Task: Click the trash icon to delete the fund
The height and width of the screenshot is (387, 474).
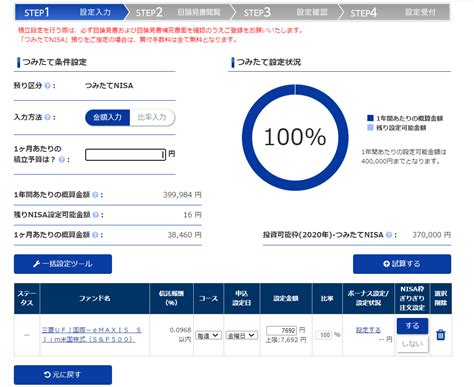Action: click(441, 334)
